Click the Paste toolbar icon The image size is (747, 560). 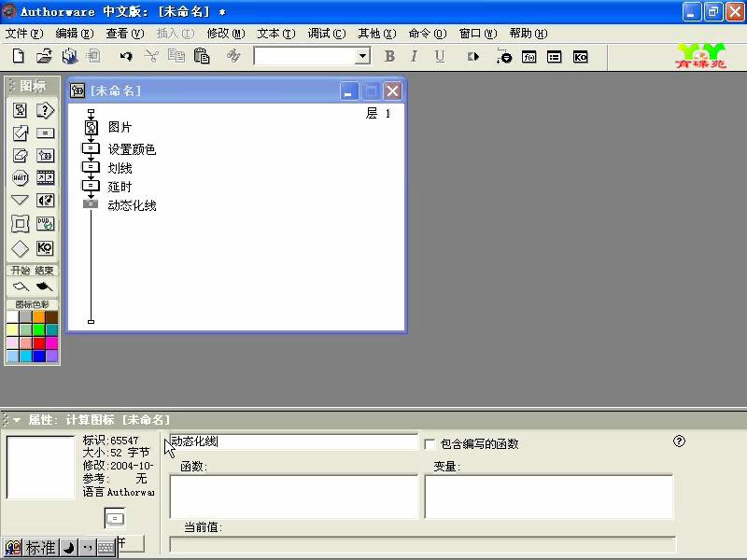click(x=202, y=56)
